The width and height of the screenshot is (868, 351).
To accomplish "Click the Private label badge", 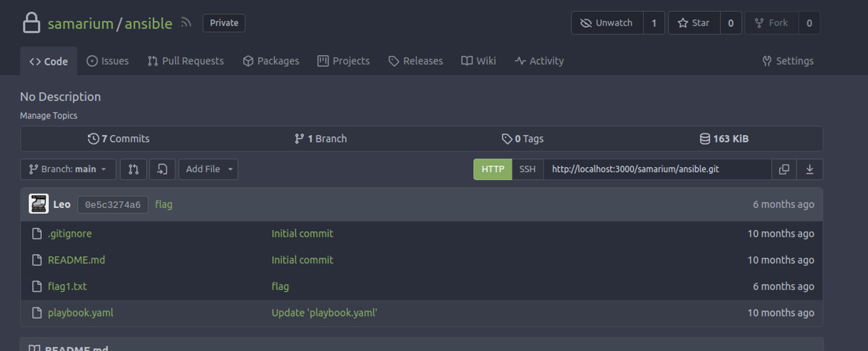I will click(x=224, y=23).
